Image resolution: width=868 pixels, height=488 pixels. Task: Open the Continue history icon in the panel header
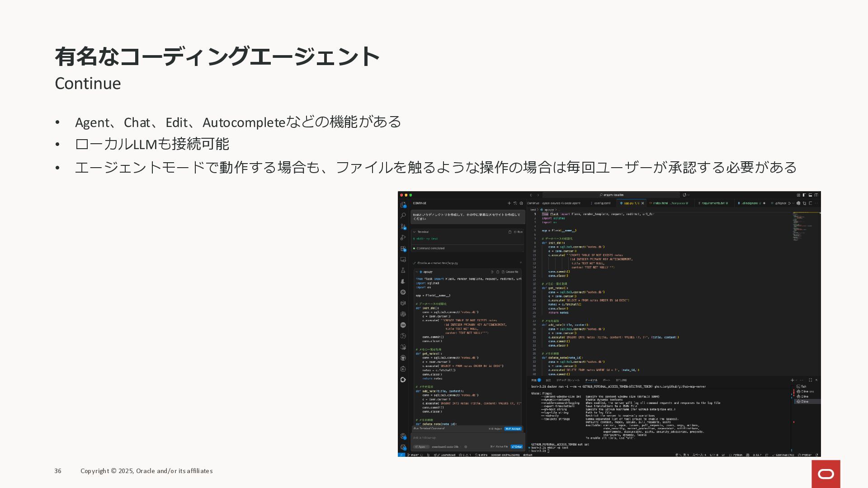pyautogui.click(x=515, y=203)
